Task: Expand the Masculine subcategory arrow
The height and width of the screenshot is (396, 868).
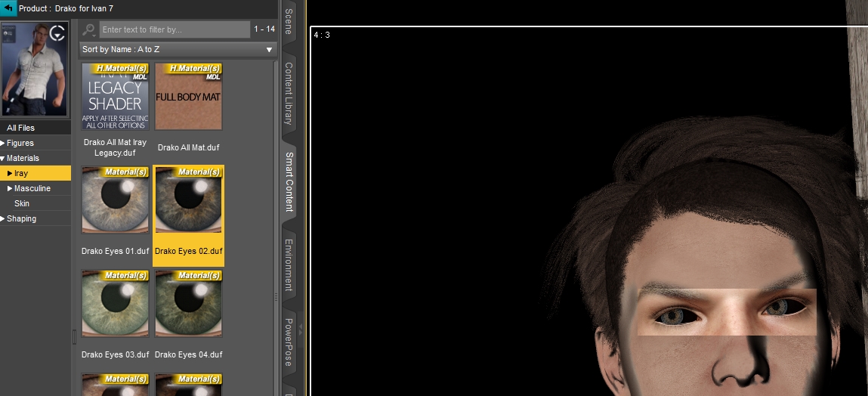Action: pyautogui.click(x=10, y=188)
